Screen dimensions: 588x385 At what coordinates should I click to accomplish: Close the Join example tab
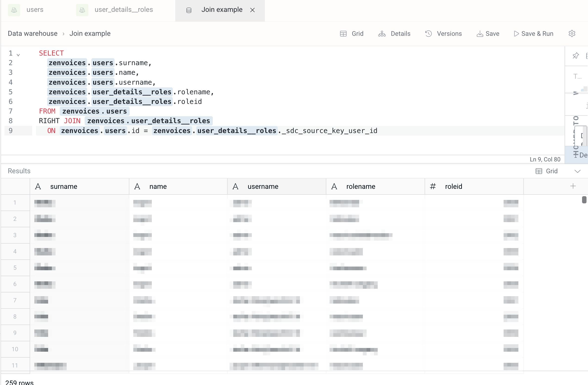click(252, 10)
